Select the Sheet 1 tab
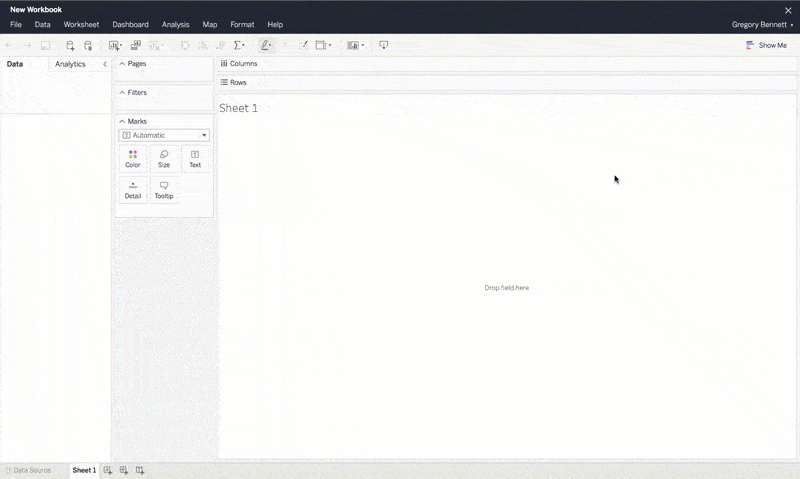800x479 pixels. coord(84,470)
